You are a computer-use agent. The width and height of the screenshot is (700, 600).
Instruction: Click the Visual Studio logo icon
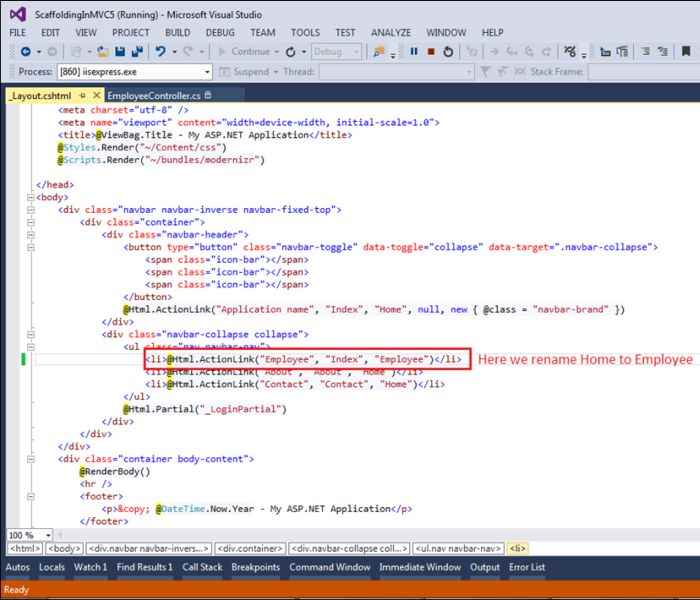tap(17, 13)
